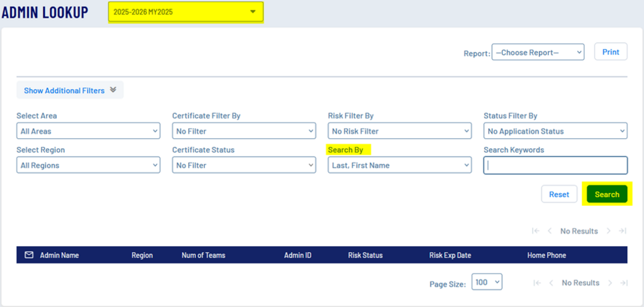This screenshot has height=307, width=644.
Task: Click first page icon below table
Action: [x=537, y=283]
